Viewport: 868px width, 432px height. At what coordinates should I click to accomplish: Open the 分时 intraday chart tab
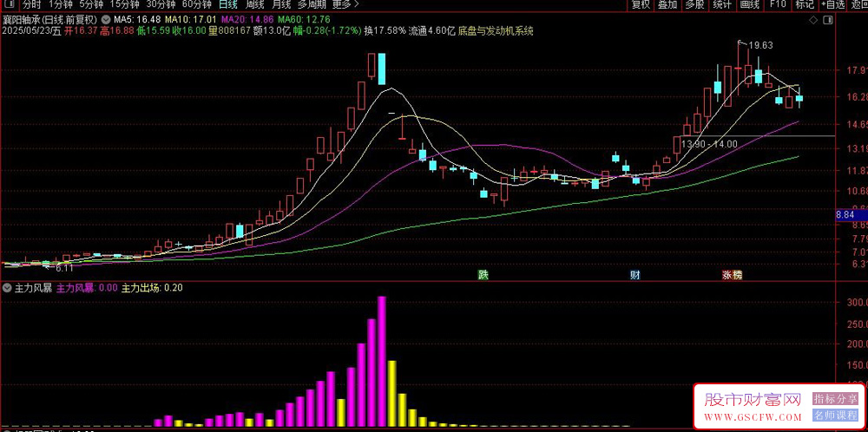[32, 5]
